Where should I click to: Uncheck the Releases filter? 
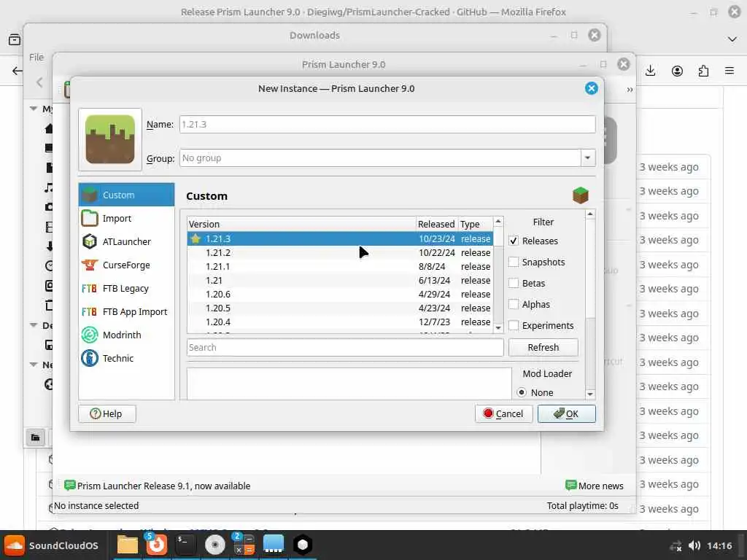514,241
